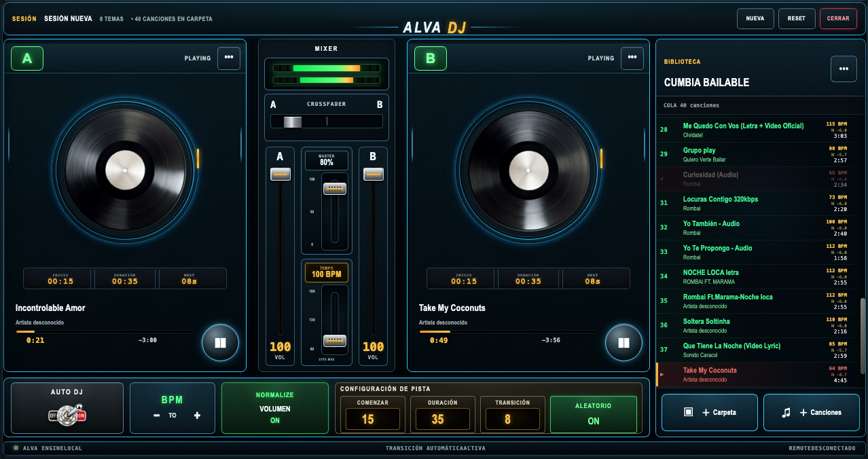
Task: Click the folder icon in Carpeta button
Action: tap(688, 412)
